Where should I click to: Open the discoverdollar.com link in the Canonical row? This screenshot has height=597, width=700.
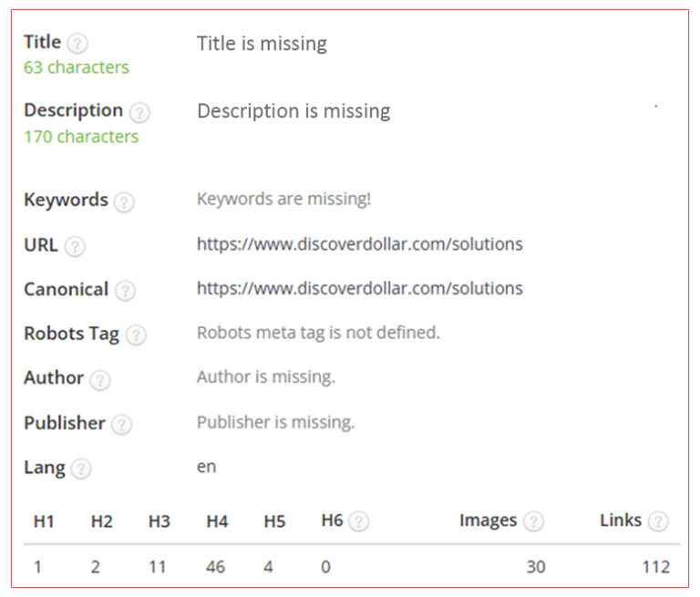coord(359,289)
